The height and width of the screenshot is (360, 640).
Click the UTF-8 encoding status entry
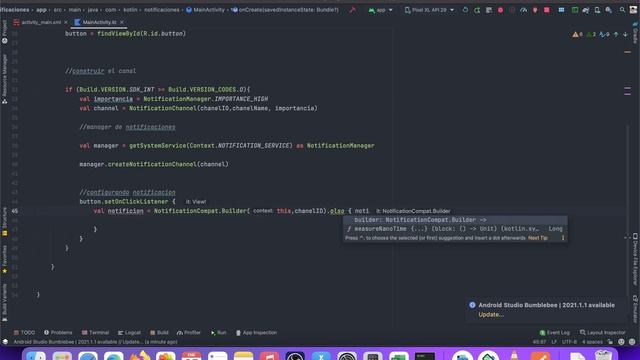click(x=569, y=342)
